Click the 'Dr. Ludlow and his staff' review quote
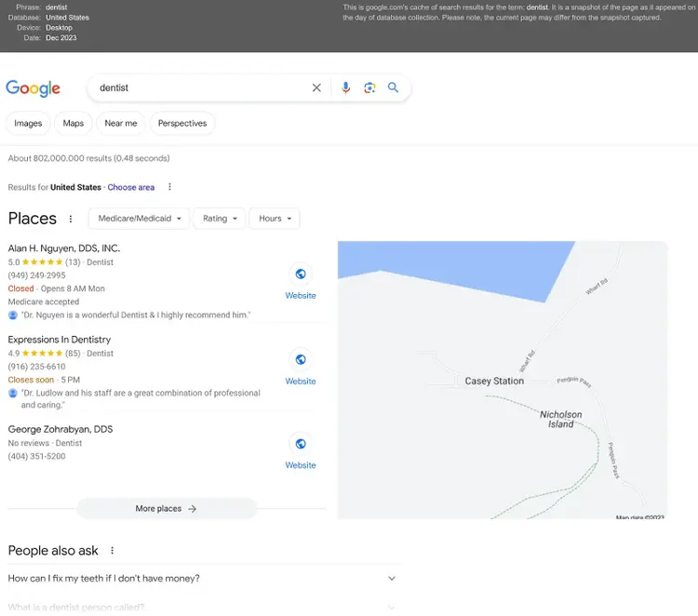Image resolution: width=698 pixels, height=616 pixels. click(x=141, y=399)
